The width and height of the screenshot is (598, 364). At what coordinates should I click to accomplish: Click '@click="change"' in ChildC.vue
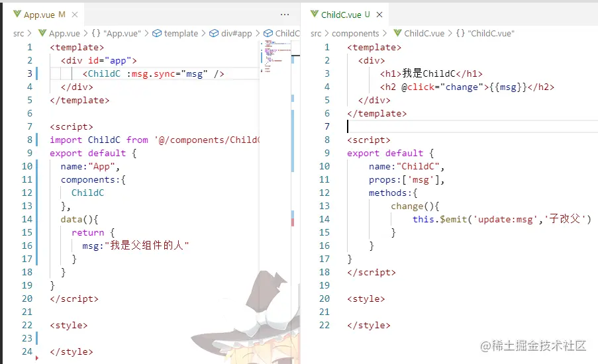tap(442, 87)
